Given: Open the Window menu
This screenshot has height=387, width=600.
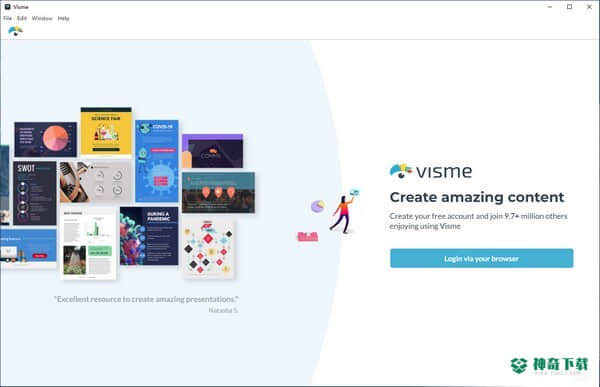Looking at the screenshot, I should 42,18.
